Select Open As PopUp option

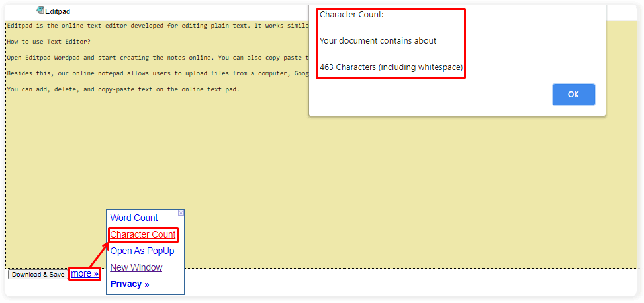tap(142, 251)
